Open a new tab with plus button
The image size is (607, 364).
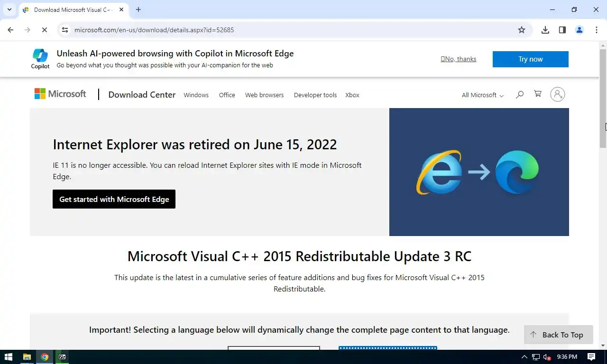(138, 9)
